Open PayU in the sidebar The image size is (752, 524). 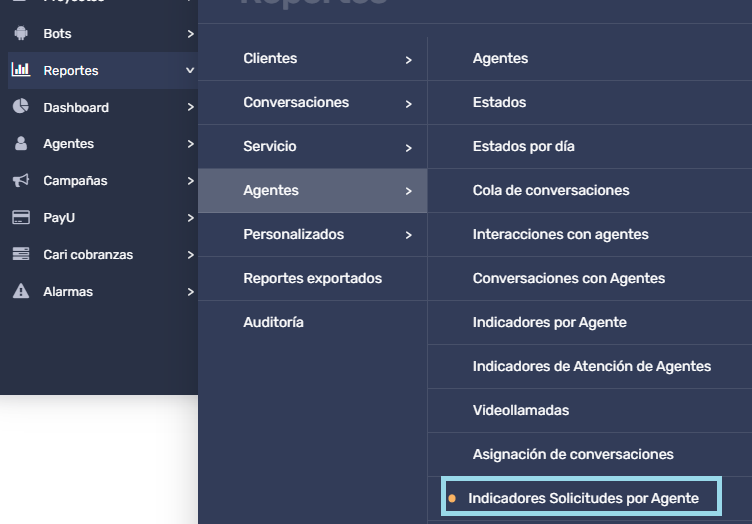point(103,218)
